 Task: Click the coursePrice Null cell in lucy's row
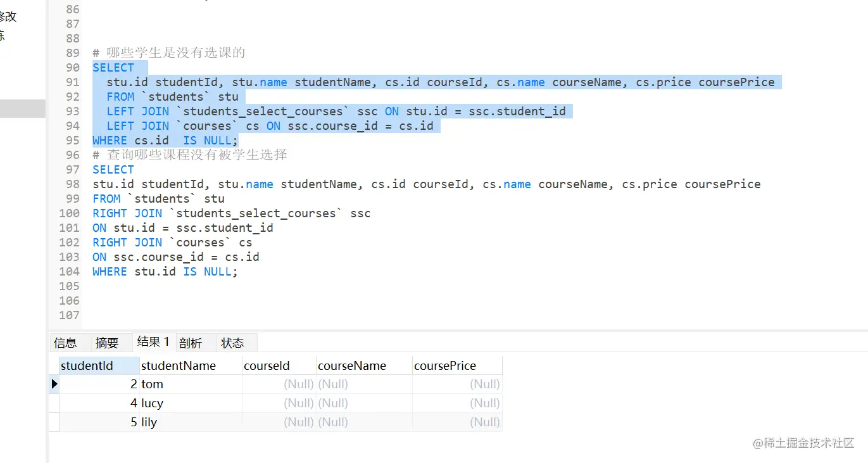(457, 403)
